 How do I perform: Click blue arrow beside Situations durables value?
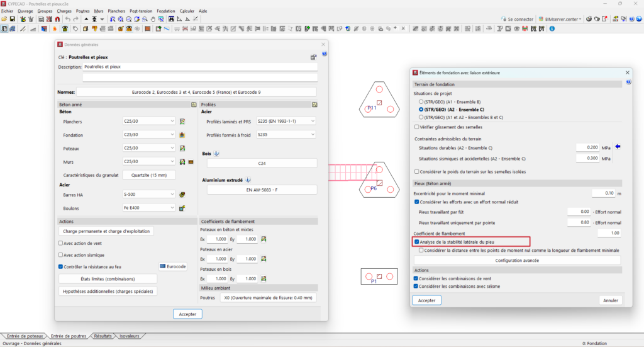point(618,147)
